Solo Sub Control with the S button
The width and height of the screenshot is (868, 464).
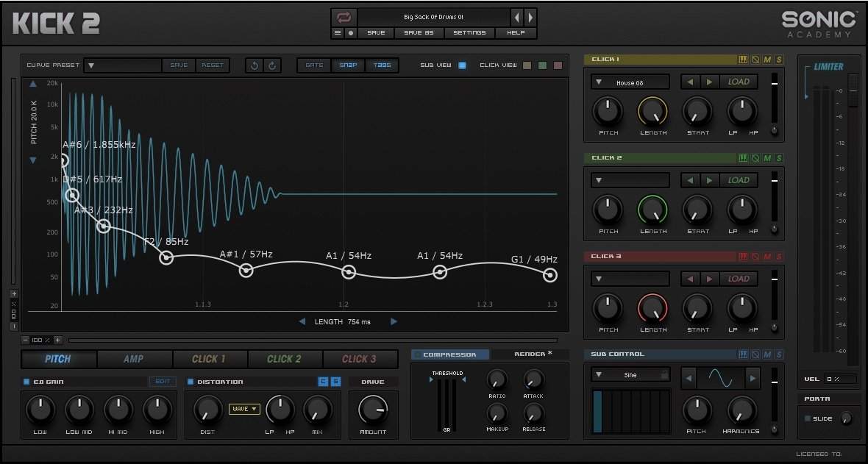[x=779, y=354]
